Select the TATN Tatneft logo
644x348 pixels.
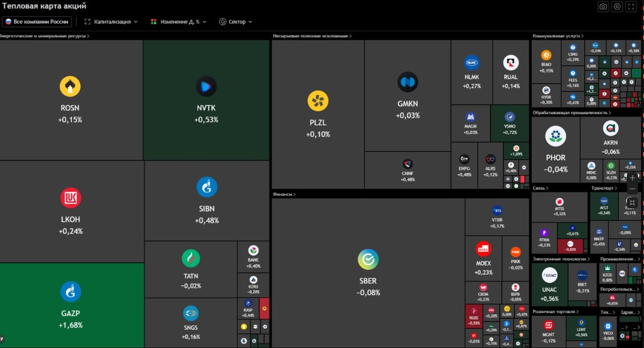pyautogui.click(x=191, y=258)
